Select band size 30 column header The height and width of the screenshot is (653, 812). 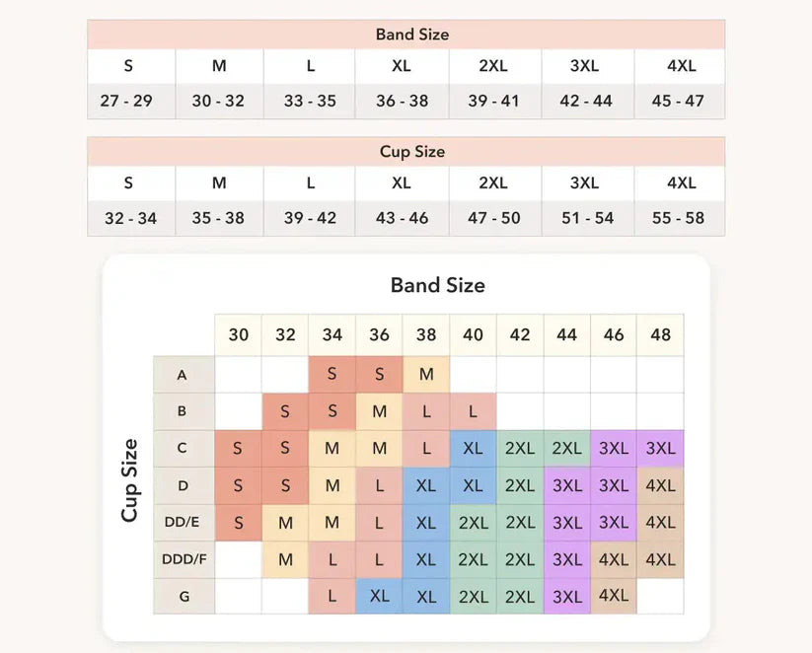pyautogui.click(x=238, y=335)
